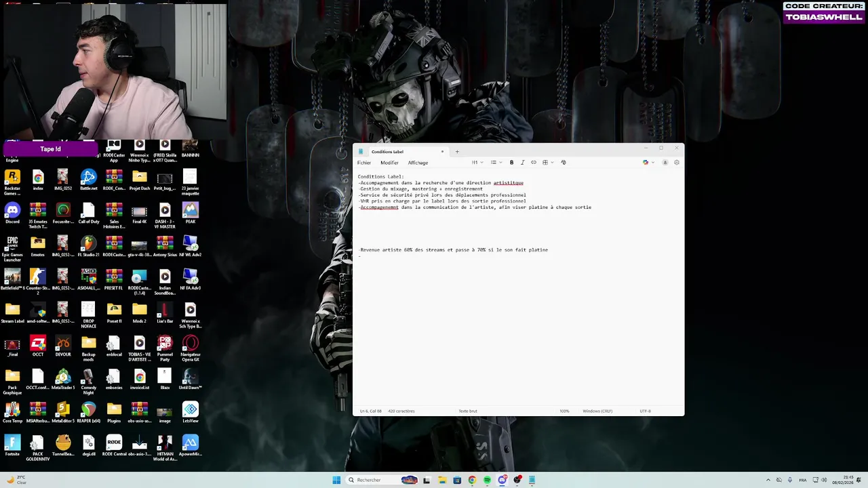Open the OCCT desktop shortcut
868x488 pixels.
coord(38,346)
